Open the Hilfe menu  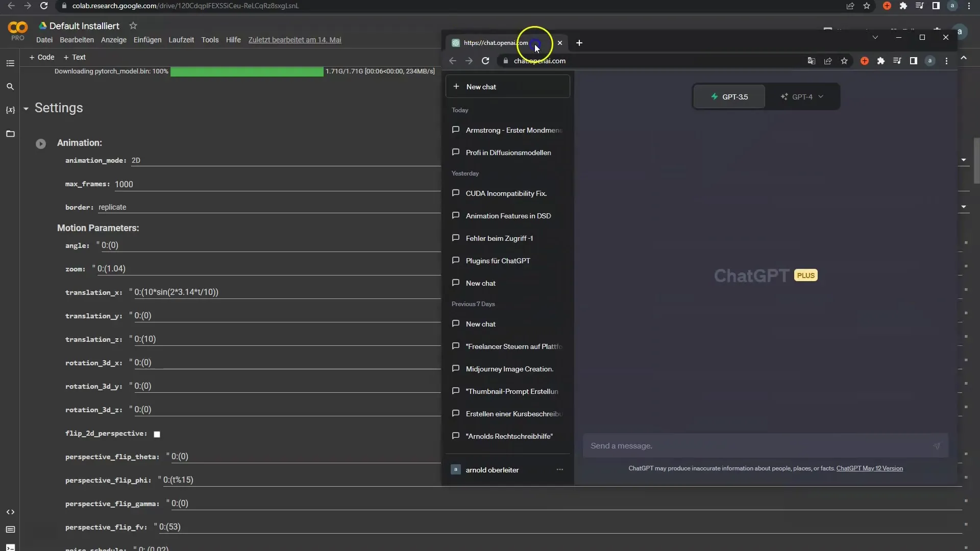pos(233,40)
